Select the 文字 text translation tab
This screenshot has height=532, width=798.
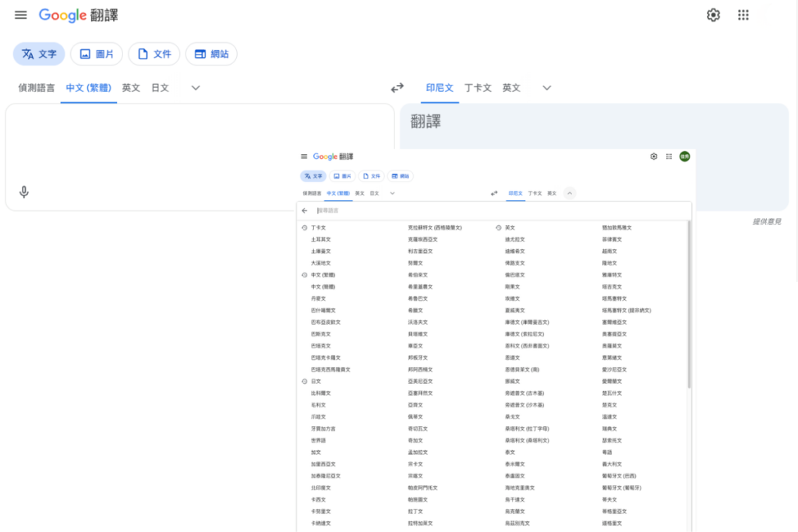[38, 54]
